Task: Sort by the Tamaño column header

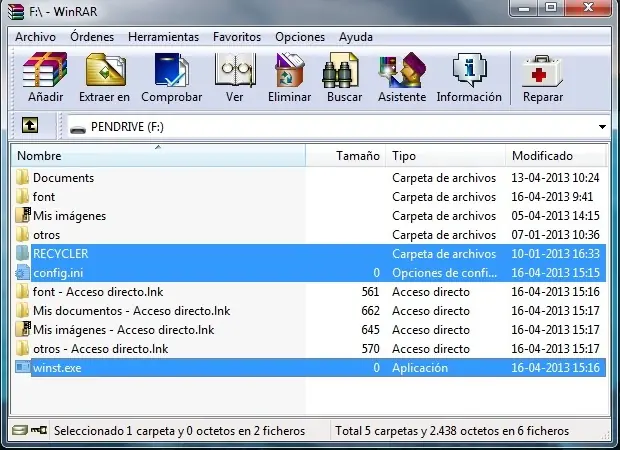Action: pos(346,155)
